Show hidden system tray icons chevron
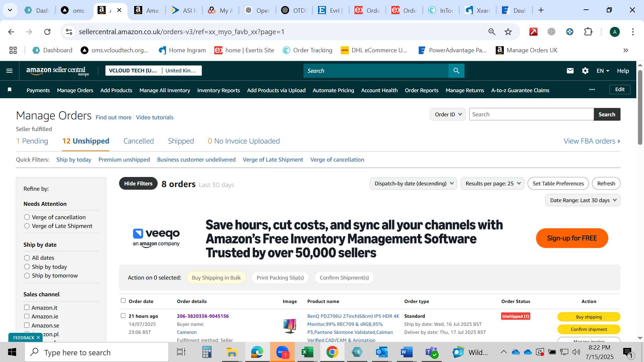The width and height of the screenshot is (644, 362). (x=503, y=352)
